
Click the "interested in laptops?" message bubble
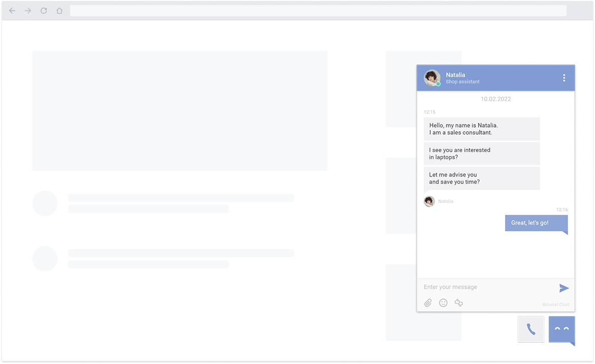point(481,154)
